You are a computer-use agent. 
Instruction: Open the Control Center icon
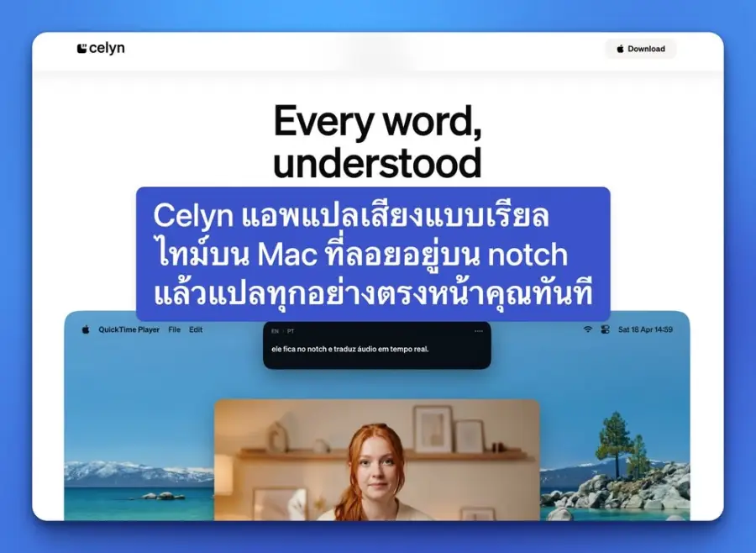tap(605, 329)
